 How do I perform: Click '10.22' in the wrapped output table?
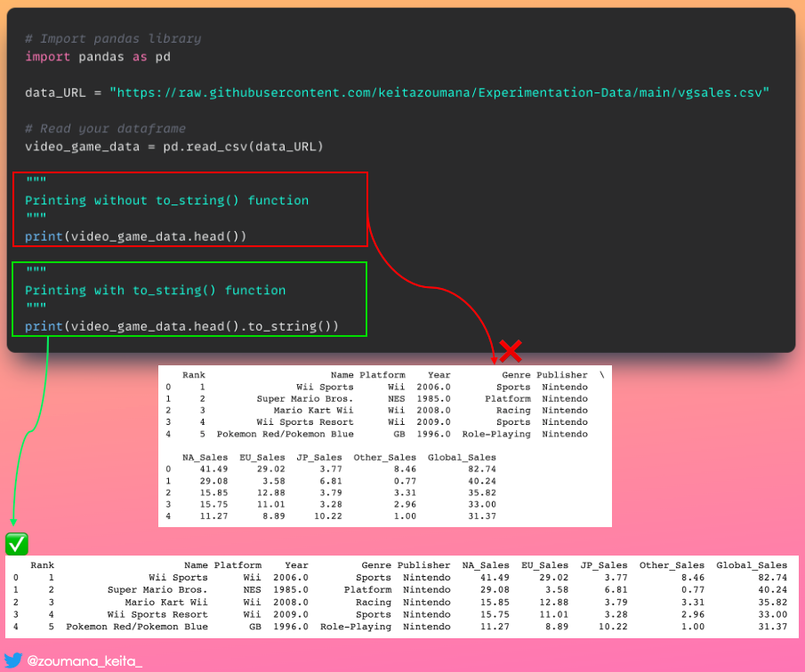327,516
